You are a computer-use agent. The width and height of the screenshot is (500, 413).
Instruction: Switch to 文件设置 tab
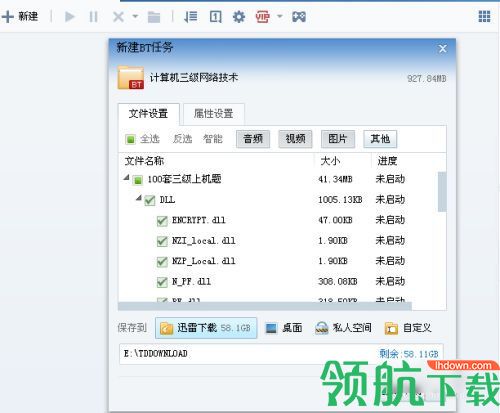click(x=148, y=114)
